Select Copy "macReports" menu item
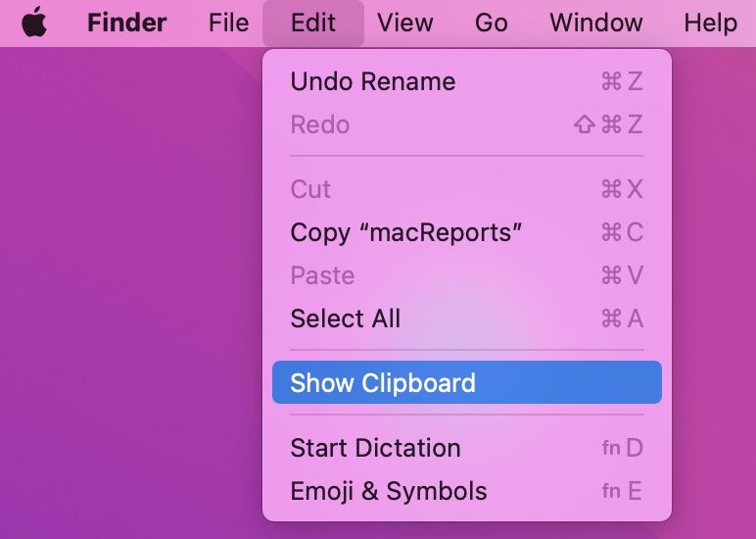The image size is (756, 539). click(405, 232)
